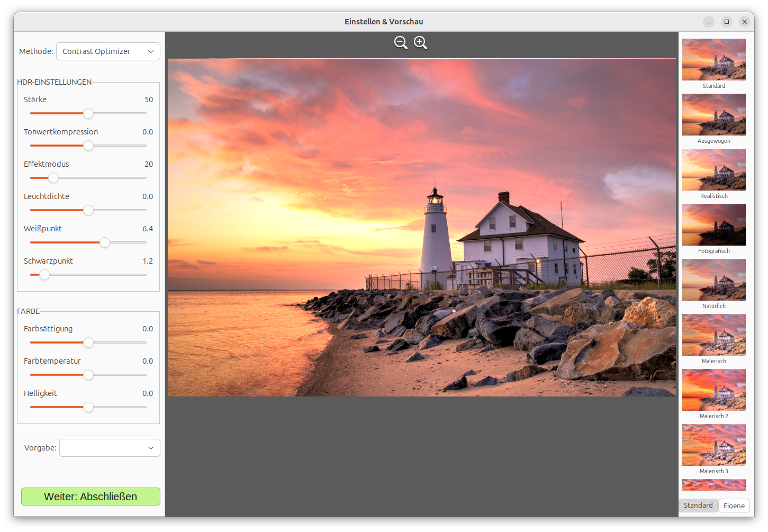Select the Fotografisch preset thumbnail
Screen dimensions: 768x532
(x=713, y=224)
